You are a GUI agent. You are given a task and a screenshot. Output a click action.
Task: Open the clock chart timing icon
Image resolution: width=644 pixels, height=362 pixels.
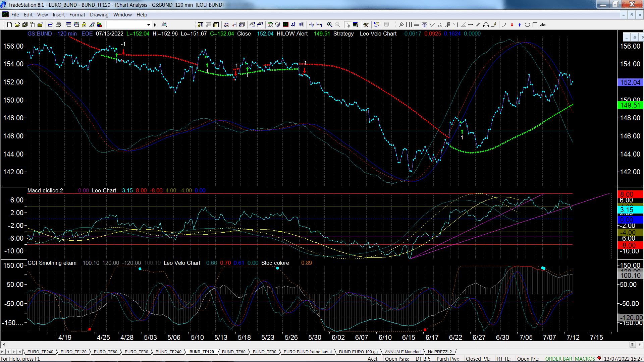tap(278, 24)
